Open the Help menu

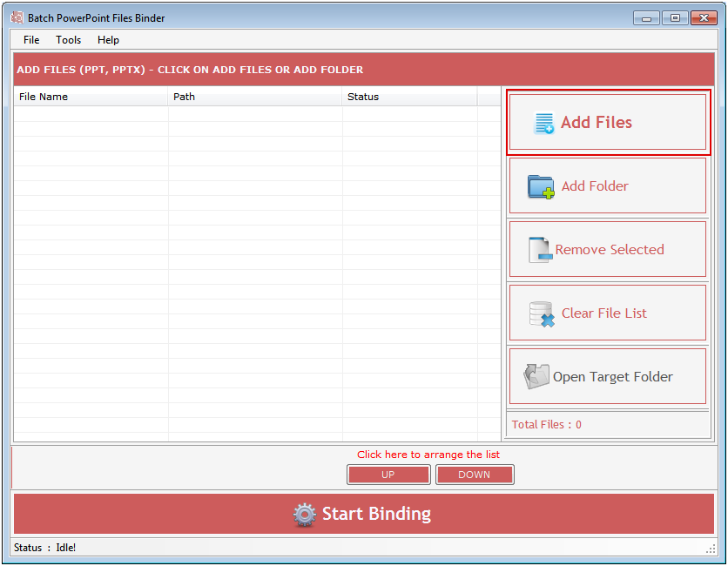(108, 40)
